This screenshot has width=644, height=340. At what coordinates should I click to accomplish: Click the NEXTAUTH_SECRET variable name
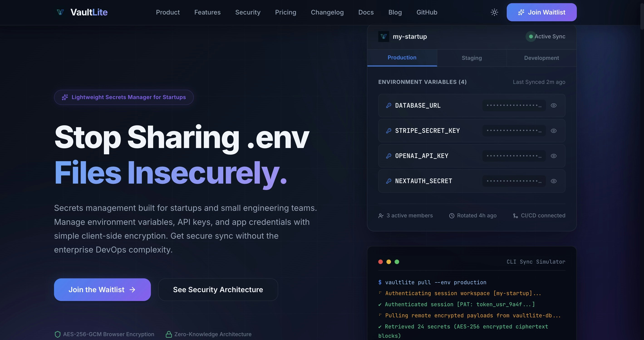click(423, 181)
